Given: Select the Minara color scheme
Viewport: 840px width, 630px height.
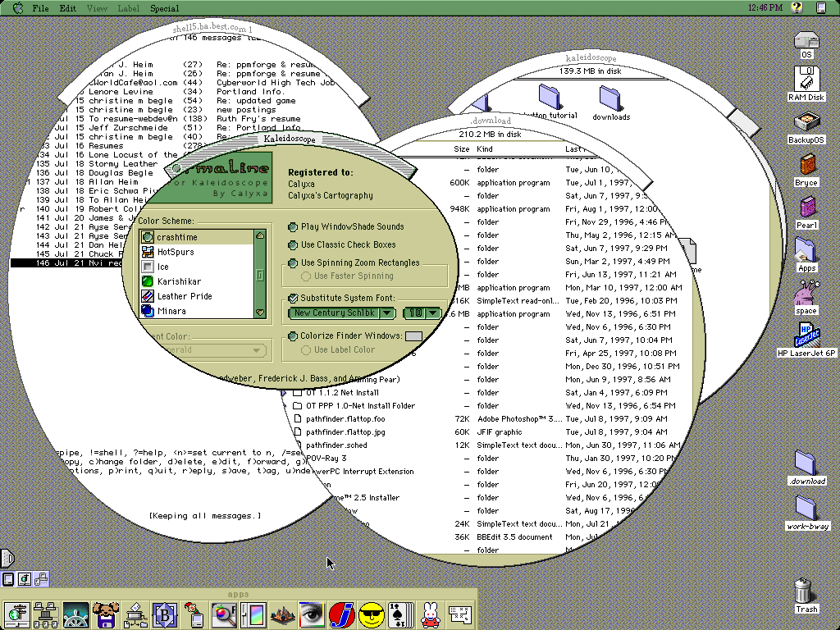Looking at the screenshot, I should point(197,311).
